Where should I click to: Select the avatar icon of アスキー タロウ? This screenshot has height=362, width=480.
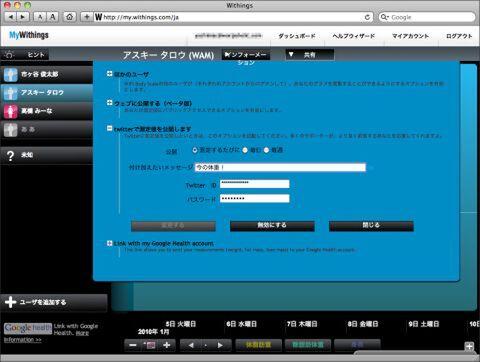pyautogui.click(x=11, y=93)
